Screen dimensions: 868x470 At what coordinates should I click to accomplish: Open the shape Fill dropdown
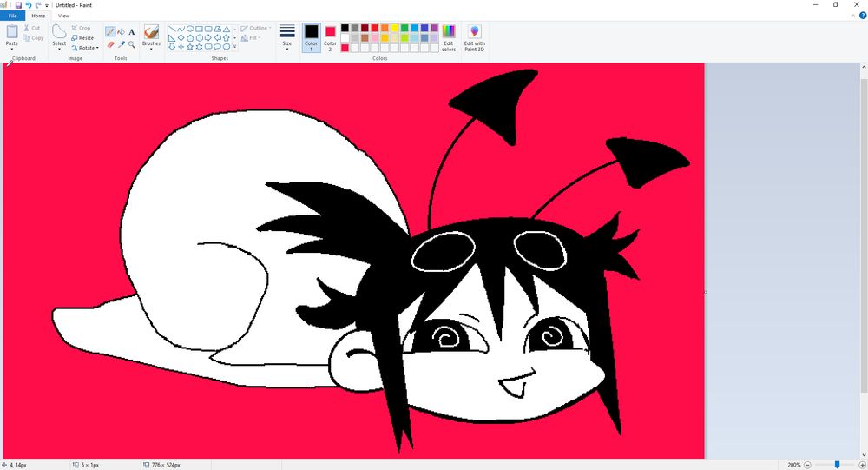pos(252,38)
